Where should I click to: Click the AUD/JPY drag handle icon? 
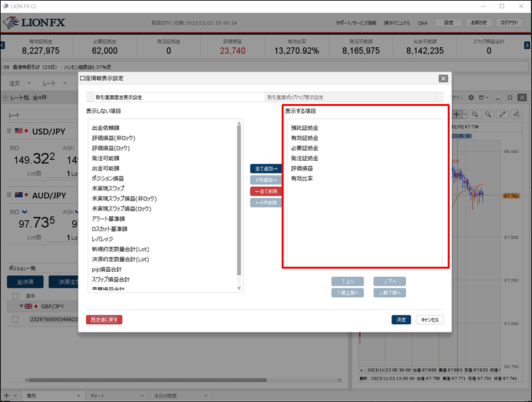click(x=9, y=195)
